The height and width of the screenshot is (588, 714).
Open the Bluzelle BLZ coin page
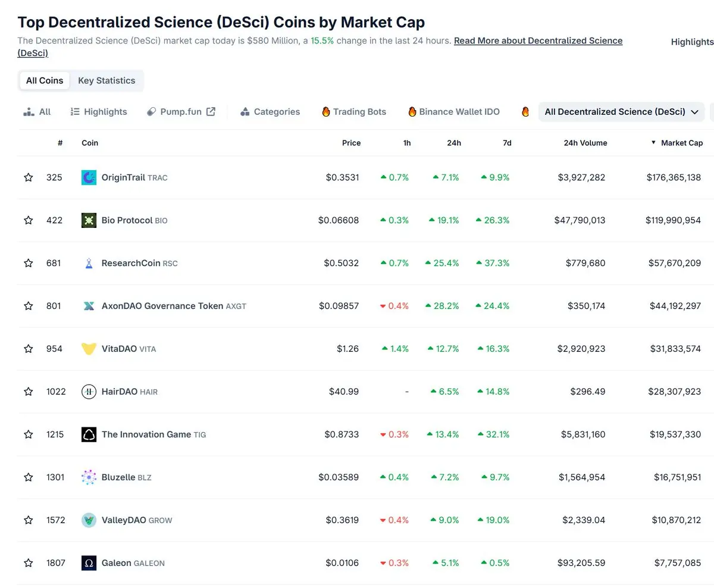(127, 477)
